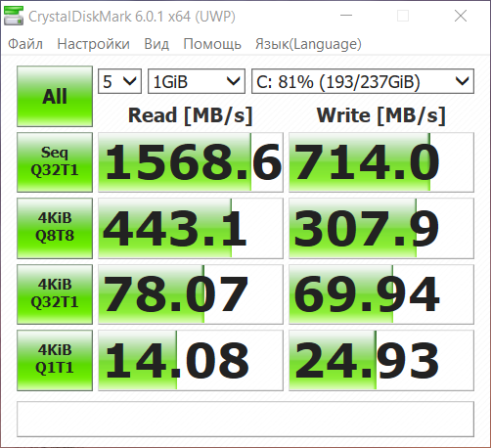
Task: Start the 4KiB Q32T1 test
Action: tap(55, 294)
